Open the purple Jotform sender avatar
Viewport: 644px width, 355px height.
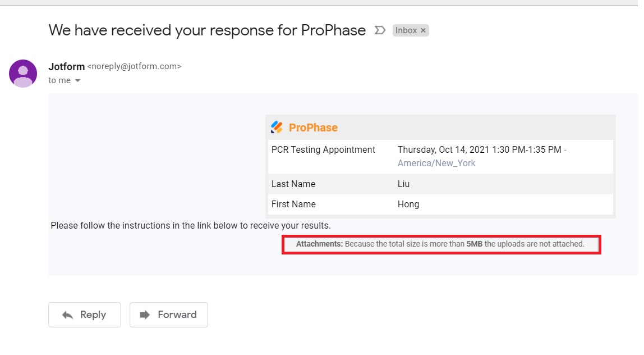tap(23, 74)
